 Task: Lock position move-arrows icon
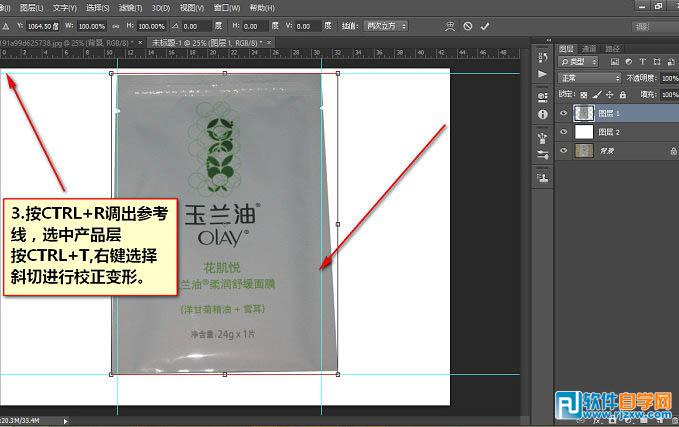tap(609, 94)
